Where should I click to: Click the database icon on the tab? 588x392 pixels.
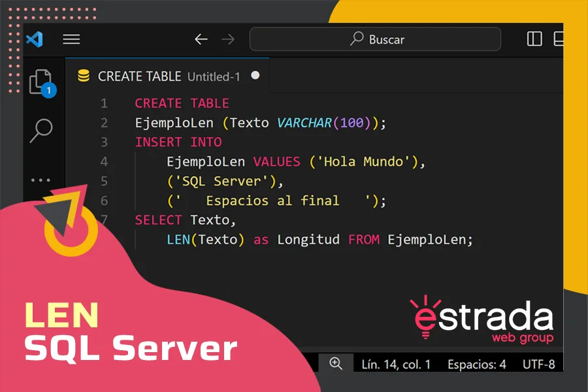pyautogui.click(x=83, y=76)
